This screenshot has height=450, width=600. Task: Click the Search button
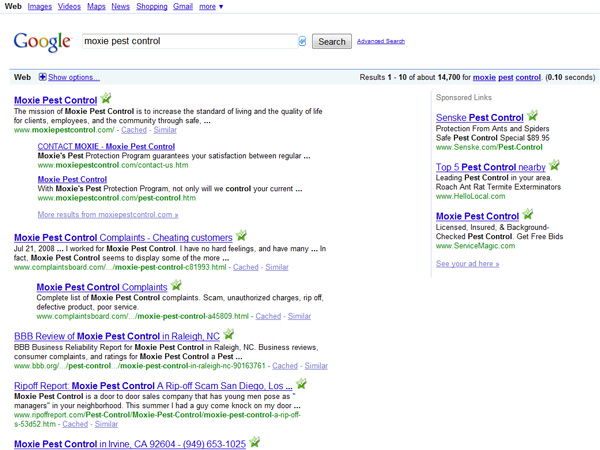332,41
